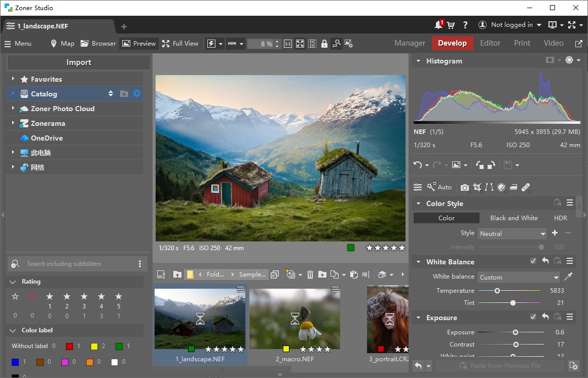Collapse the Color Style panel
The height and width of the screenshot is (378, 588).
[418, 203]
